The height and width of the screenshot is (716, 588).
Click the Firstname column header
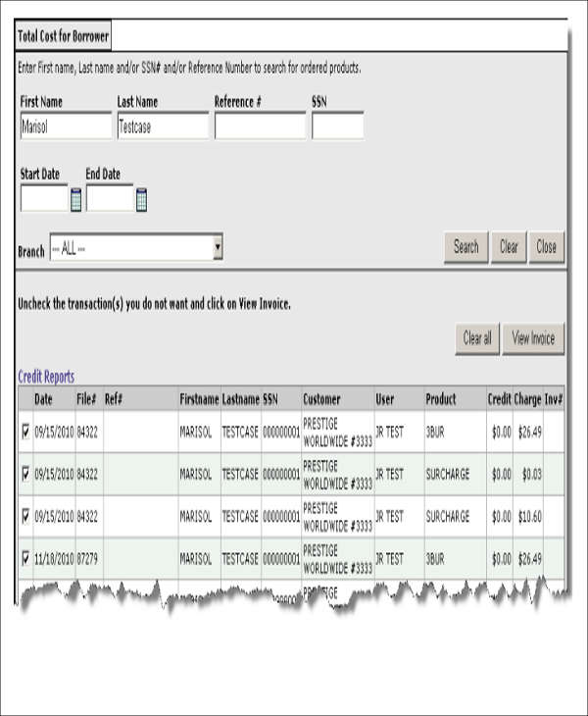click(x=199, y=399)
